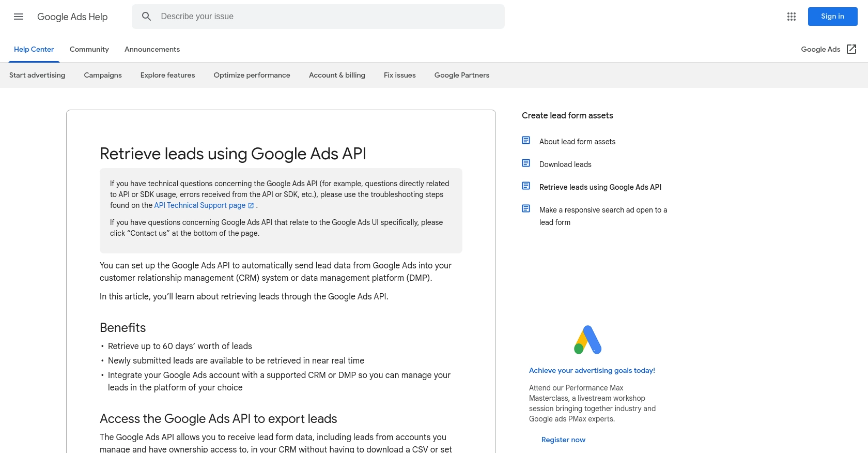Click Access the Google Ads API to export leads heading

(x=219, y=418)
